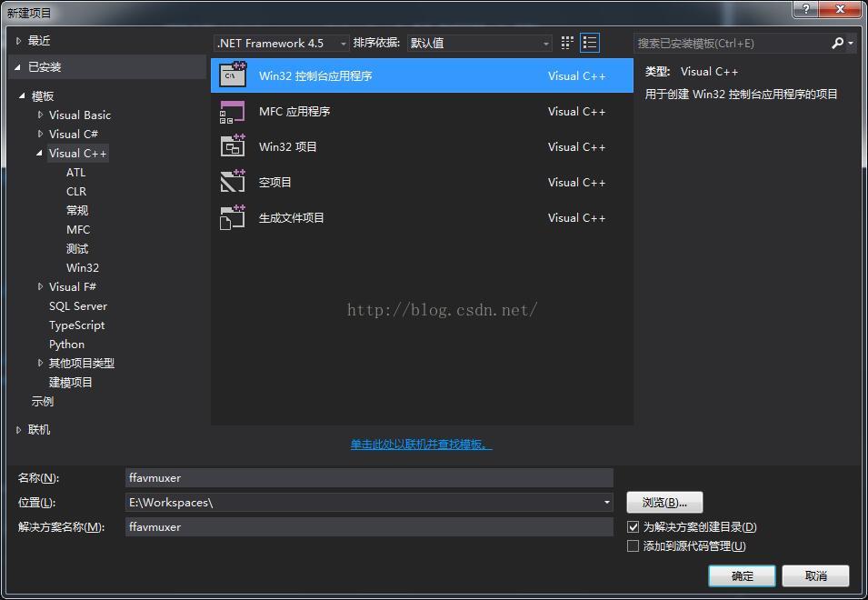Click the 确定 button
Screen dimensions: 868x600
coord(742,575)
